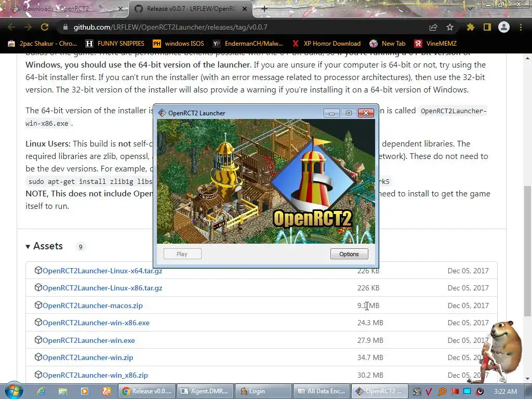Click package icon beside OpenRCT2Launcher-win_x86.zip
532x399 pixels.
click(38, 375)
